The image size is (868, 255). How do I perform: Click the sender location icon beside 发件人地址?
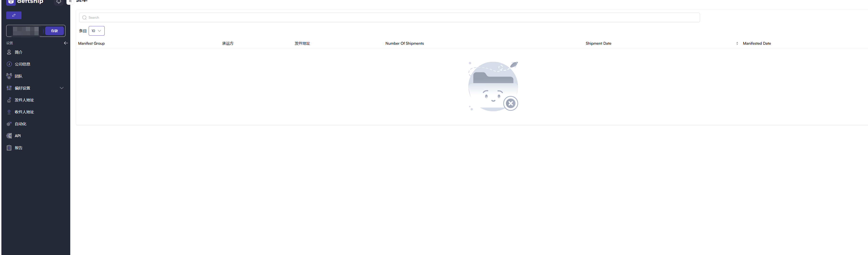[9, 100]
